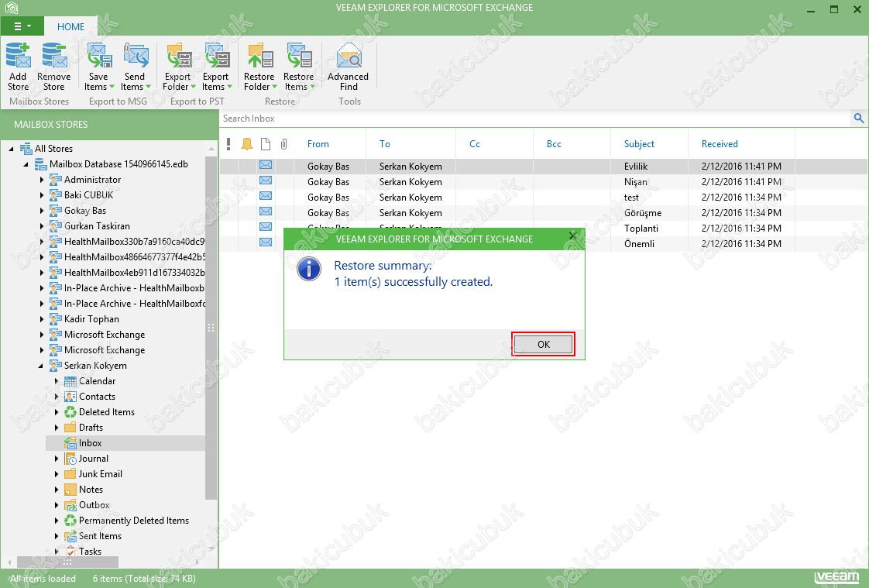The width and height of the screenshot is (869, 588).
Task: Open the Save Items dropdown arrow
Action: (112, 87)
